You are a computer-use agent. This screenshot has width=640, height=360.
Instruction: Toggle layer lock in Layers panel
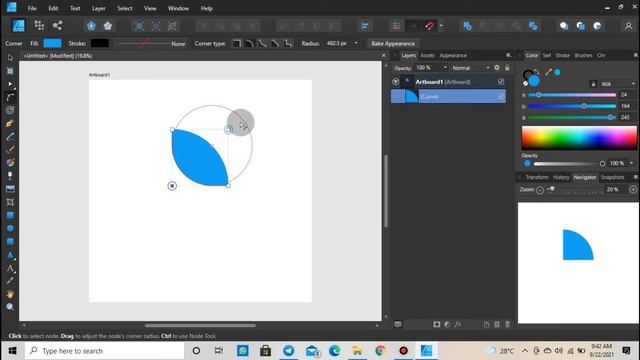[507, 68]
